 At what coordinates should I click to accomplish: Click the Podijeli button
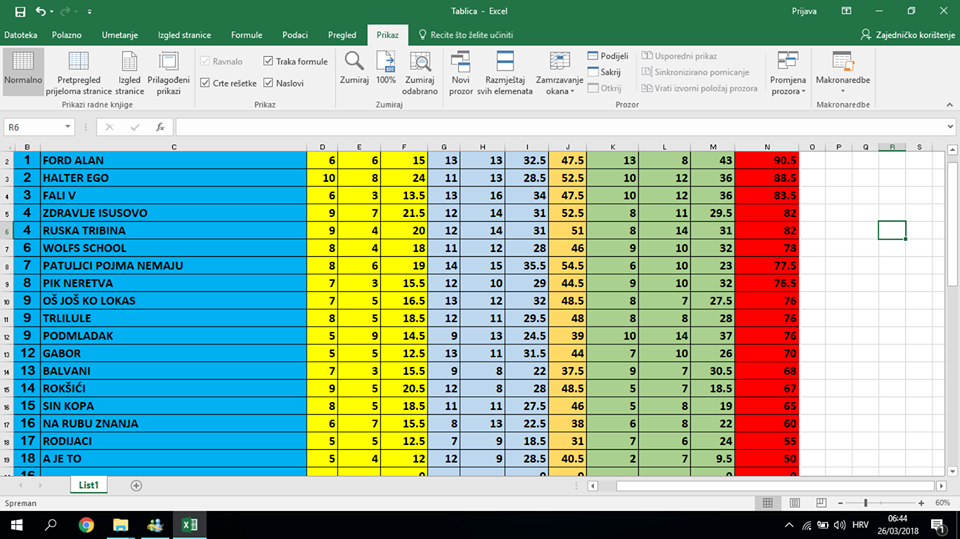609,56
